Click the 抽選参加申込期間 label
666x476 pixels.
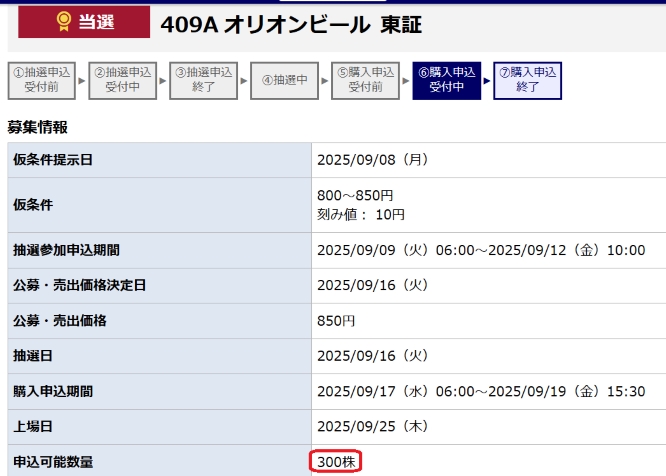66,250
